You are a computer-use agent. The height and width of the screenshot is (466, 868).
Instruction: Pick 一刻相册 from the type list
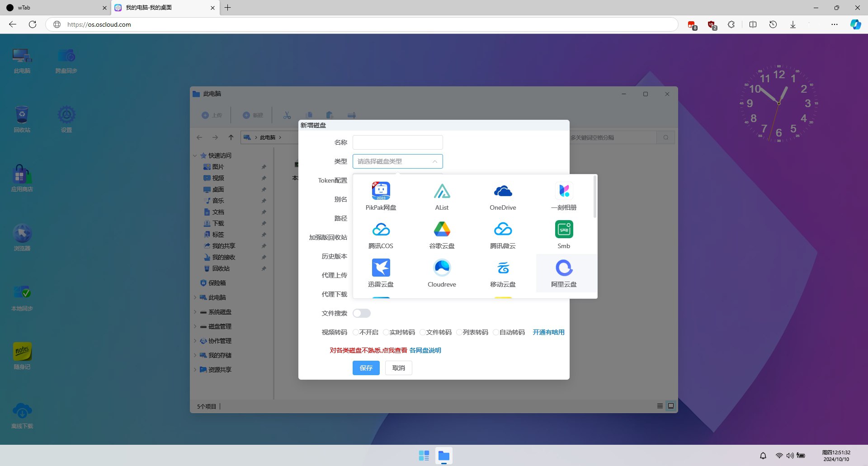564,196
